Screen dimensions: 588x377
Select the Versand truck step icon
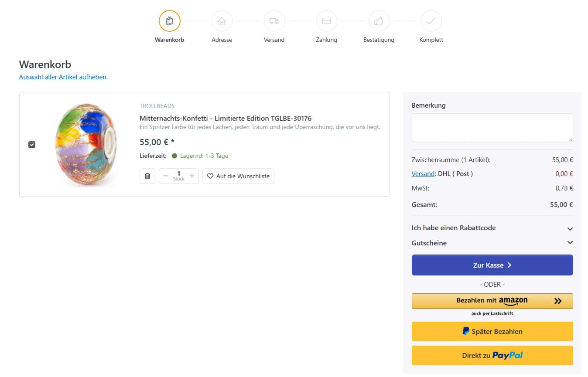(x=274, y=21)
